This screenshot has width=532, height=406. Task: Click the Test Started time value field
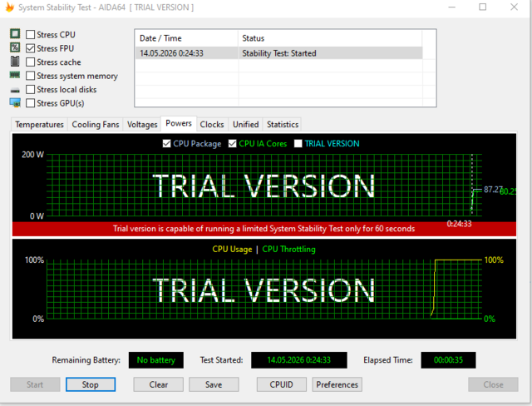[299, 360]
